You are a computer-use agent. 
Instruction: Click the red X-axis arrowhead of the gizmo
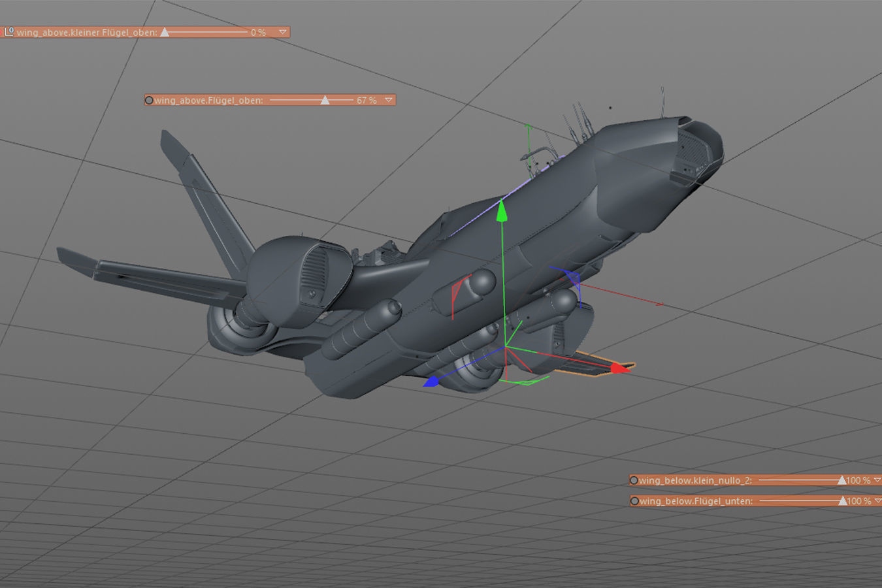(620, 368)
